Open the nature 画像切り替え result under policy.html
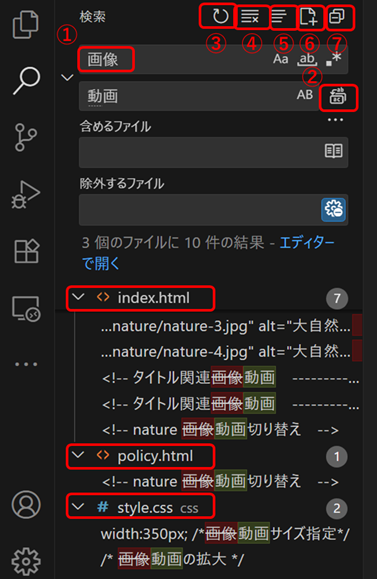377x579 pixels. point(220,482)
